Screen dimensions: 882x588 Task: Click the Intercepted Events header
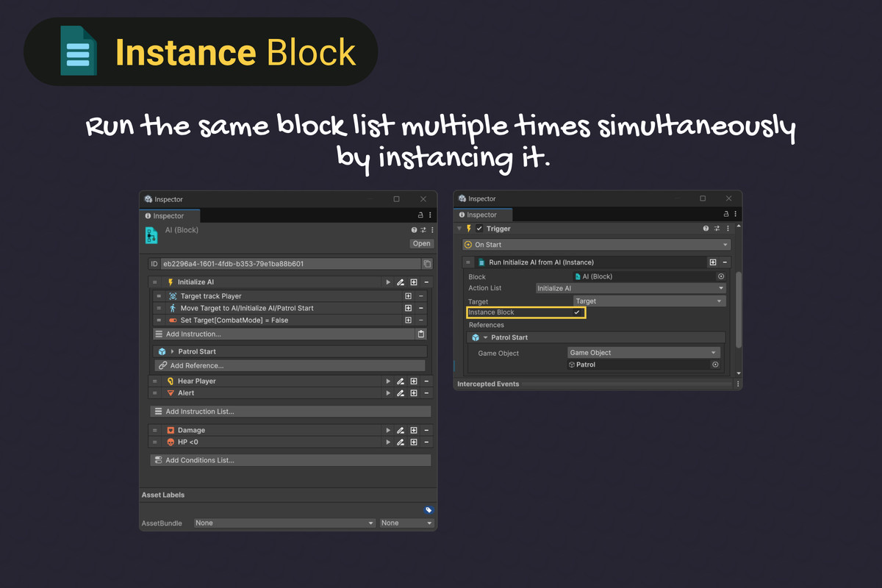click(x=488, y=384)
